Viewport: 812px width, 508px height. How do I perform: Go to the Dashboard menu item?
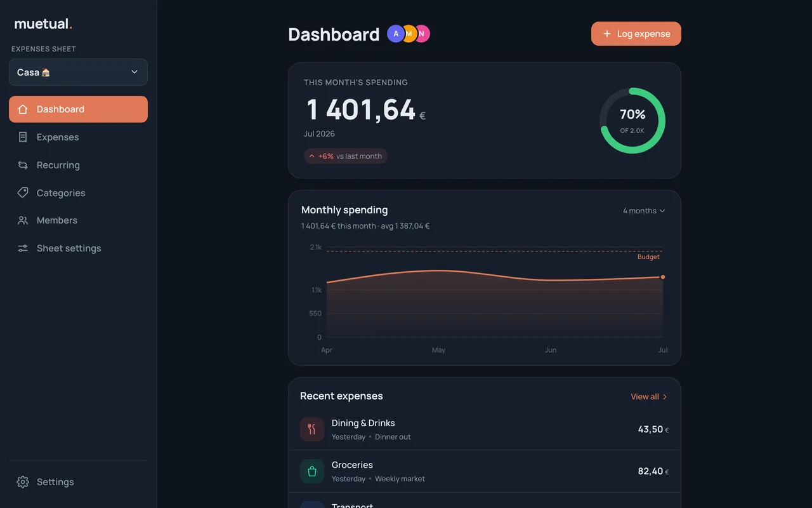click(78, 109)
